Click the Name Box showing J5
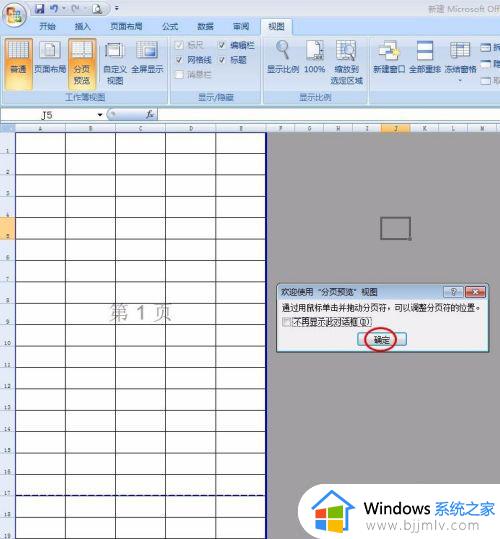 coord(48,114)
